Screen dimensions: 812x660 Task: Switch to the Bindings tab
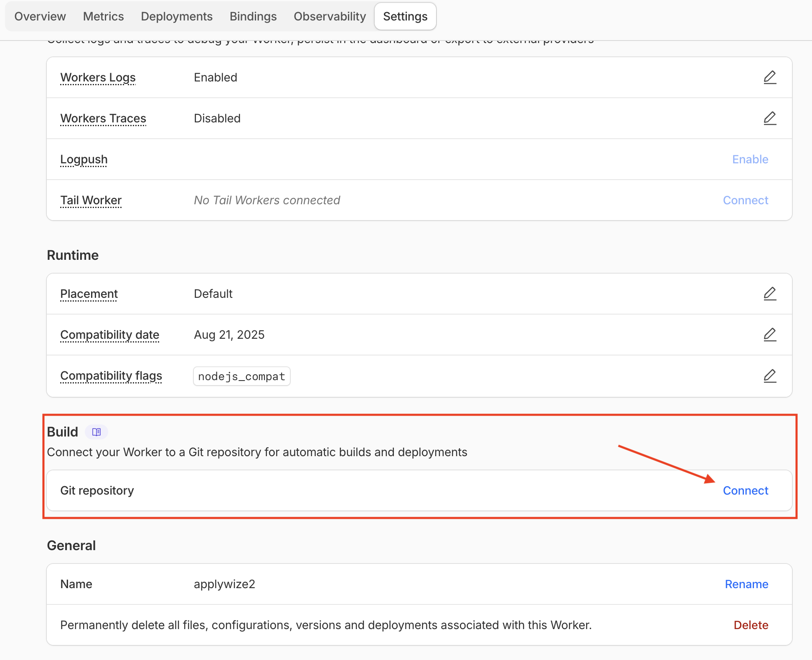253,16
